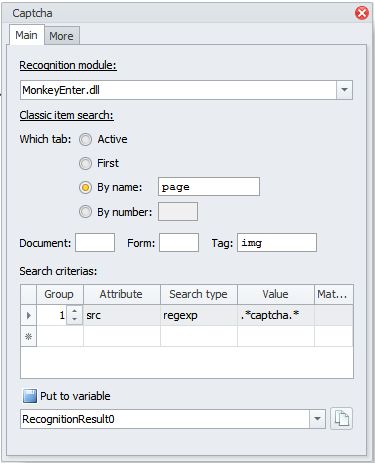Select the By name radio button
The height and width of the screenshot is (463, 375).
85,187
